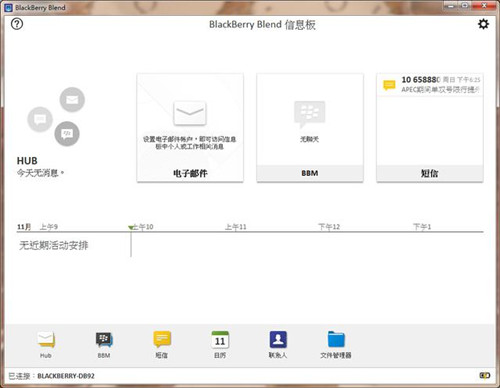Click the 下午1 timeline label
The image size is (500, 388).
[x=422, y=227]
